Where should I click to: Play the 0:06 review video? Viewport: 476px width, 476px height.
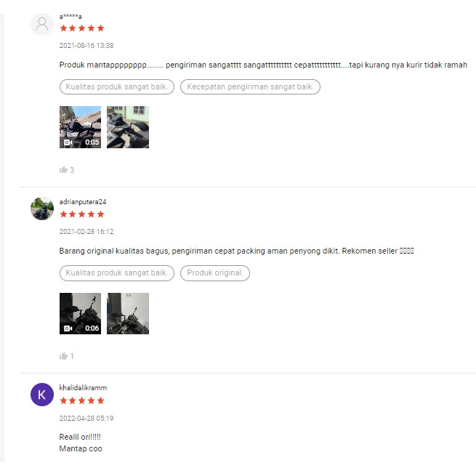tap(80, 314)
